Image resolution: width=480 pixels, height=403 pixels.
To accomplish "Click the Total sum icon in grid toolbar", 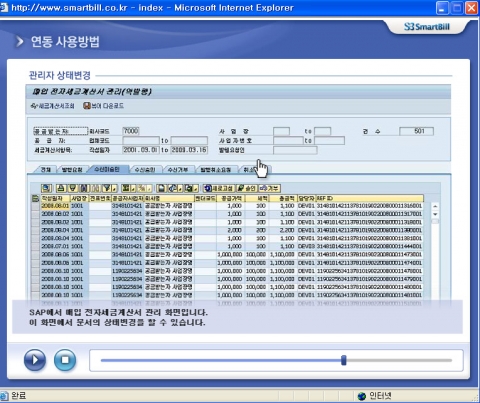I will (x=126, y=188).
